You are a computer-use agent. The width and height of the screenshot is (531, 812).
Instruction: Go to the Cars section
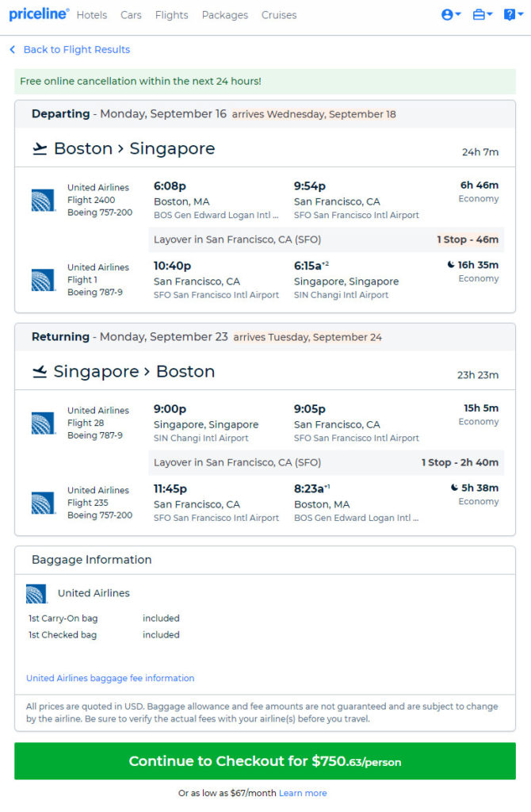(x=131, y=15)
